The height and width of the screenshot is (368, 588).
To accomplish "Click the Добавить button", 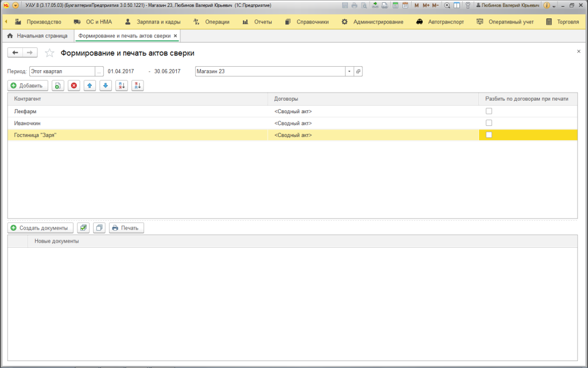I will tap(28, 86).
